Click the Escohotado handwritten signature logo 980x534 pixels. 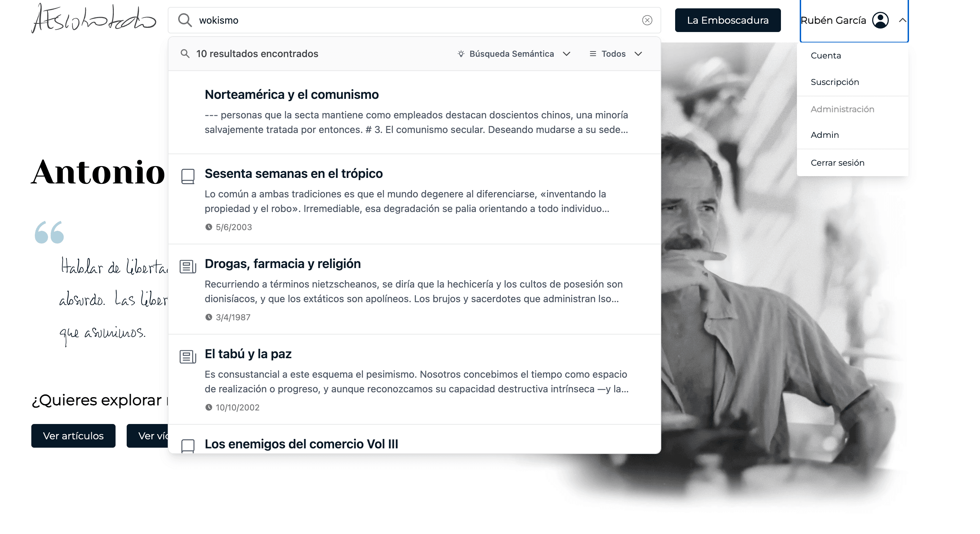(94, 19)
